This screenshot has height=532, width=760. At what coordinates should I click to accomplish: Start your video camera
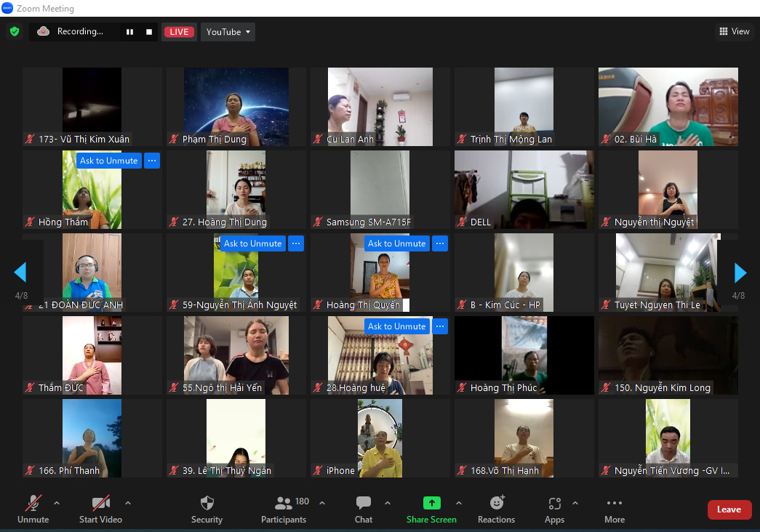coord(101,509)
